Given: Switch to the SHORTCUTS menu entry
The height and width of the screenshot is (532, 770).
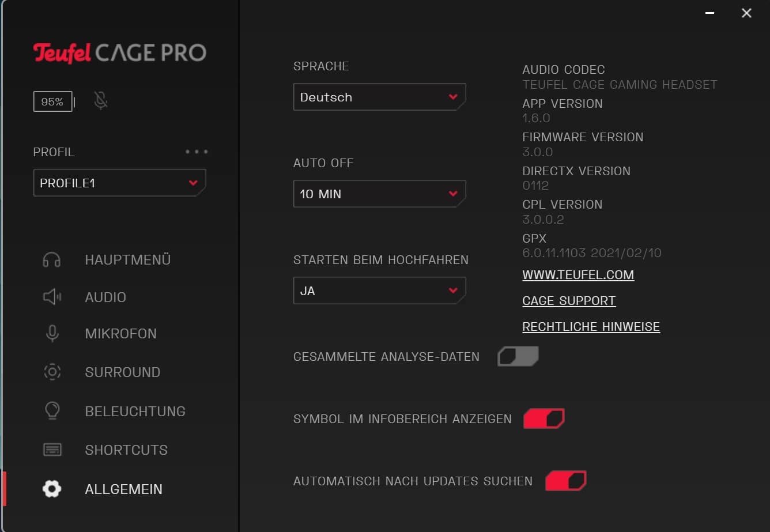Looking at the screenshot, I should (126, 450).
